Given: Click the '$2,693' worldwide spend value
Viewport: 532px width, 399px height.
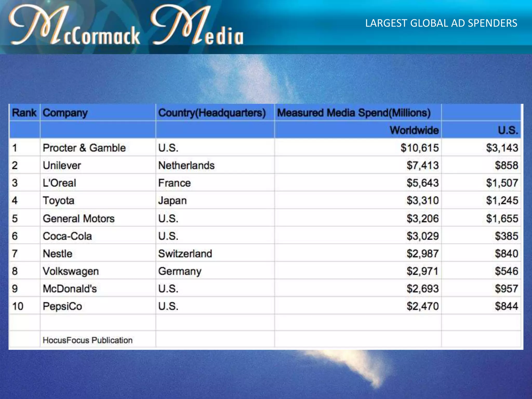Looking at the screenshot, I should click(423, 289).
